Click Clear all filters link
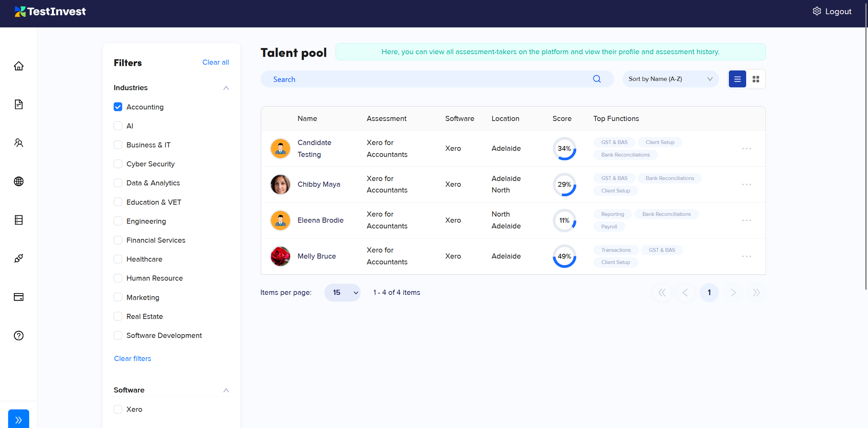 coord(216,62)
